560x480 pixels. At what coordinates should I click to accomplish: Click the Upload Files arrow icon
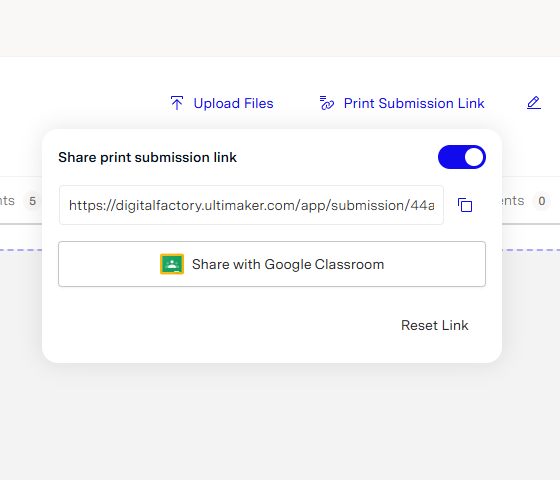click(x=177, y=103)
